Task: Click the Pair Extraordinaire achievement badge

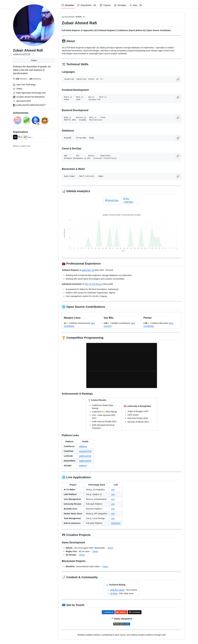Action: [26, 121]
